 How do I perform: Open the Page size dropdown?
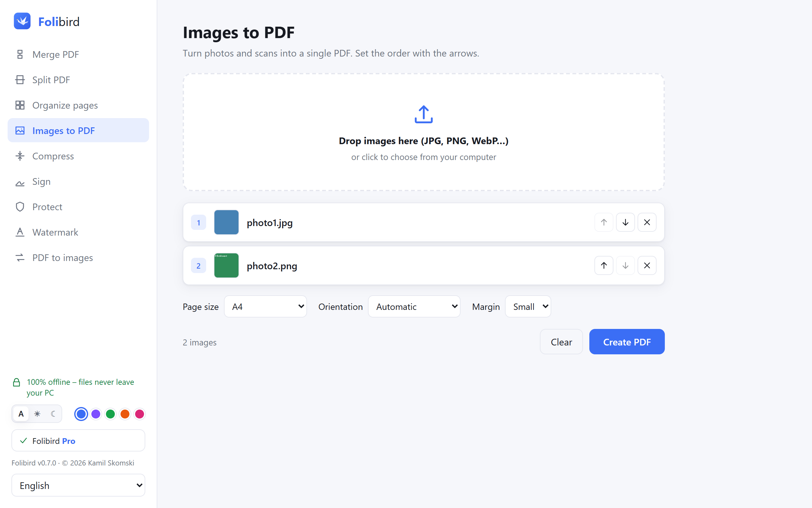pyautogui.click(x=265, y=306)
